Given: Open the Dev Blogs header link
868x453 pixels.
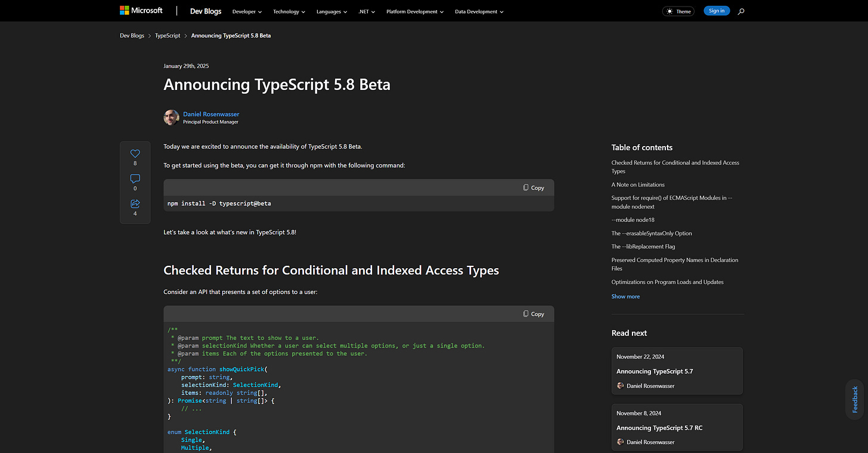Looking at the screenshot, I should [x=204, y=11].
